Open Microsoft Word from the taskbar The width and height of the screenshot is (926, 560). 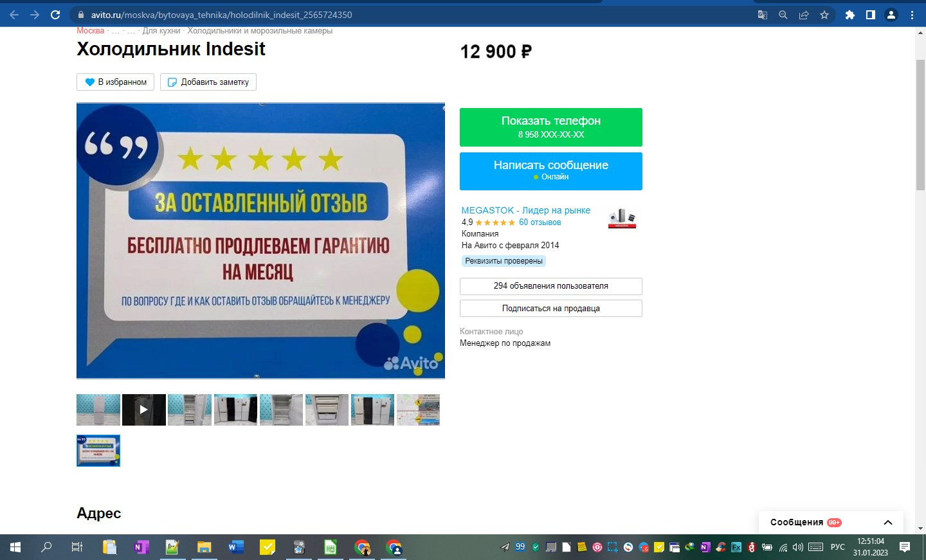click(x=235, y=547)
